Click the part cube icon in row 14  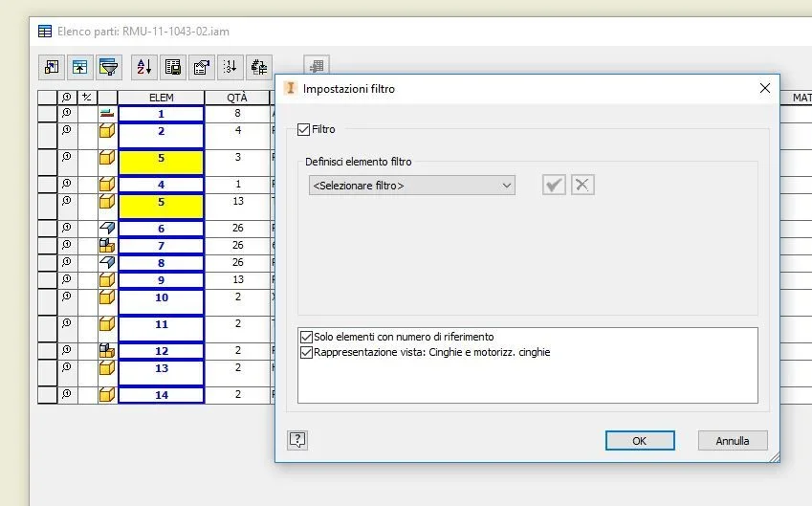pyautogui.click(x=107, y=395)
